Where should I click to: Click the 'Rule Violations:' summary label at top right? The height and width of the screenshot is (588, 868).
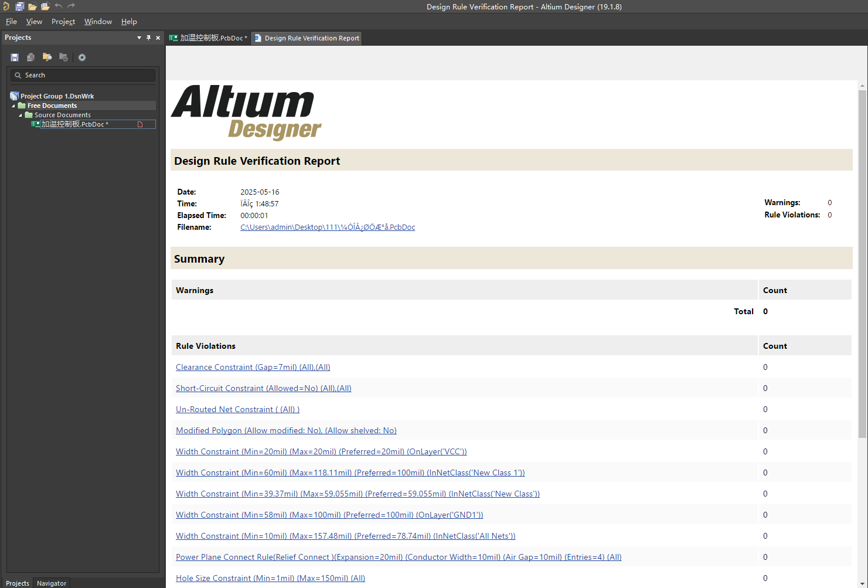[x=792, y=215]
